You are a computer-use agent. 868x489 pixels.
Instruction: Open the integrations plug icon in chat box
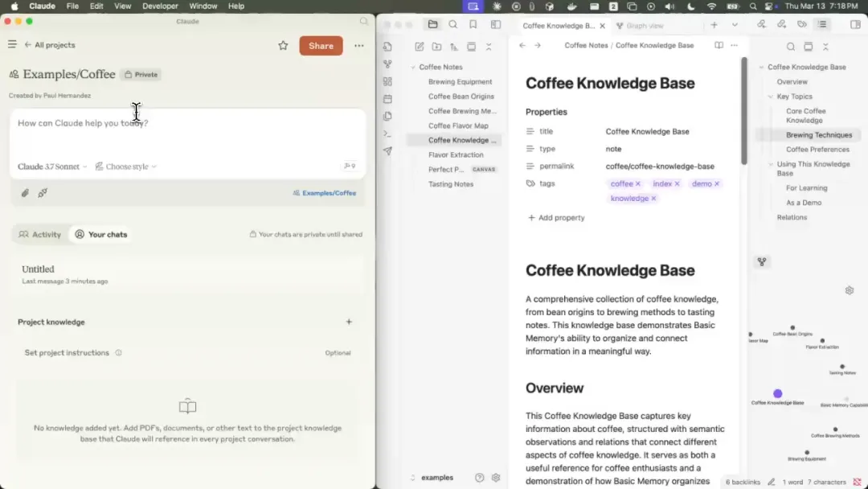click(43, 193)
